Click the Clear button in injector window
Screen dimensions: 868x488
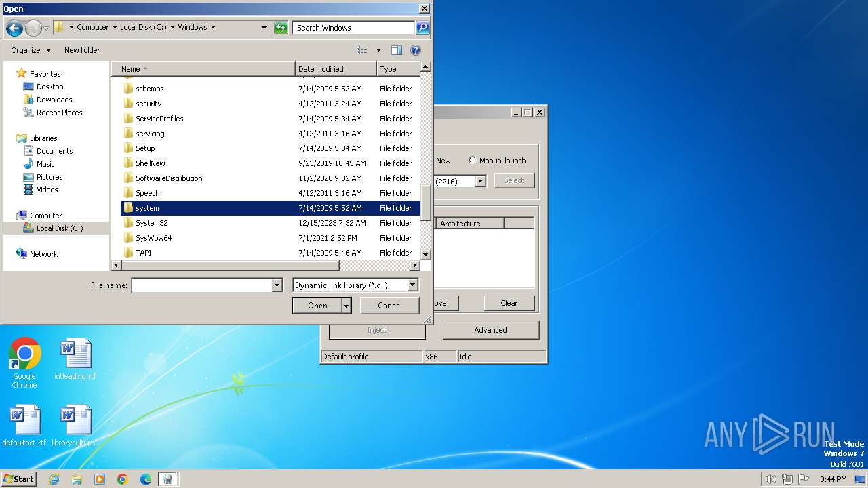click(x=509, y=303)
